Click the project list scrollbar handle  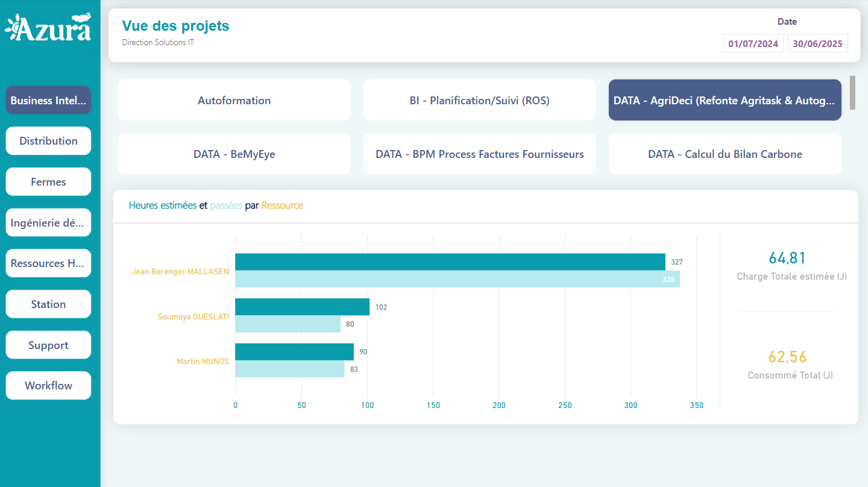(852, 92)
